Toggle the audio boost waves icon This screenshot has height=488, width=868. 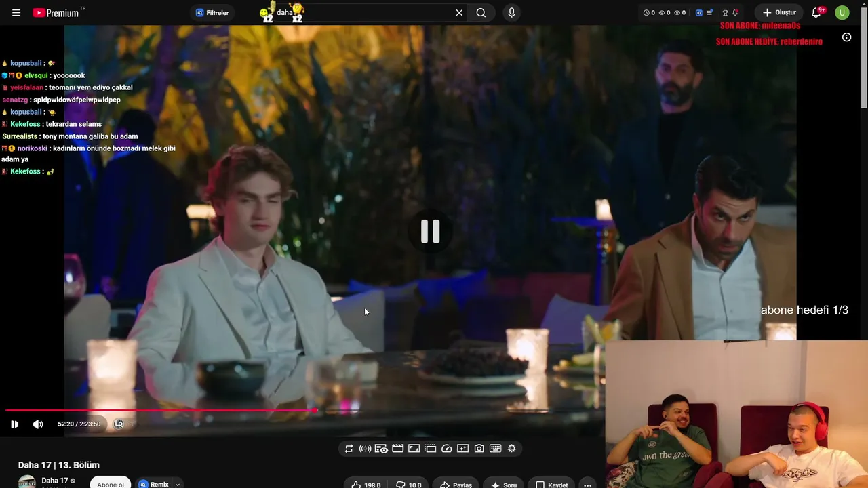[365, 449]
